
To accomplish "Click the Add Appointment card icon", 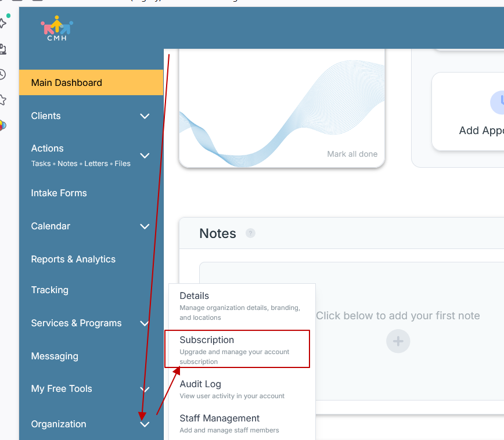I will click(497, 103).
